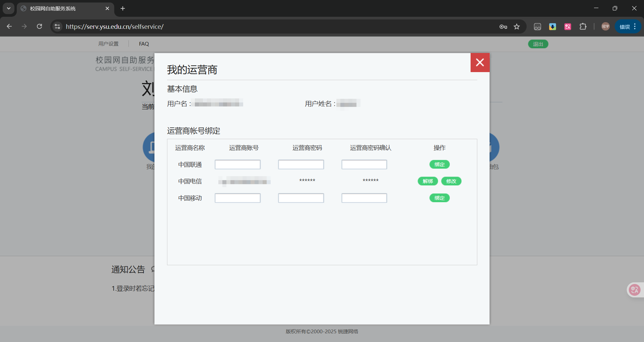The image size is (644, 342).
Task: Open the 冠宇 profile avatar menu
Action: (605, 26)
